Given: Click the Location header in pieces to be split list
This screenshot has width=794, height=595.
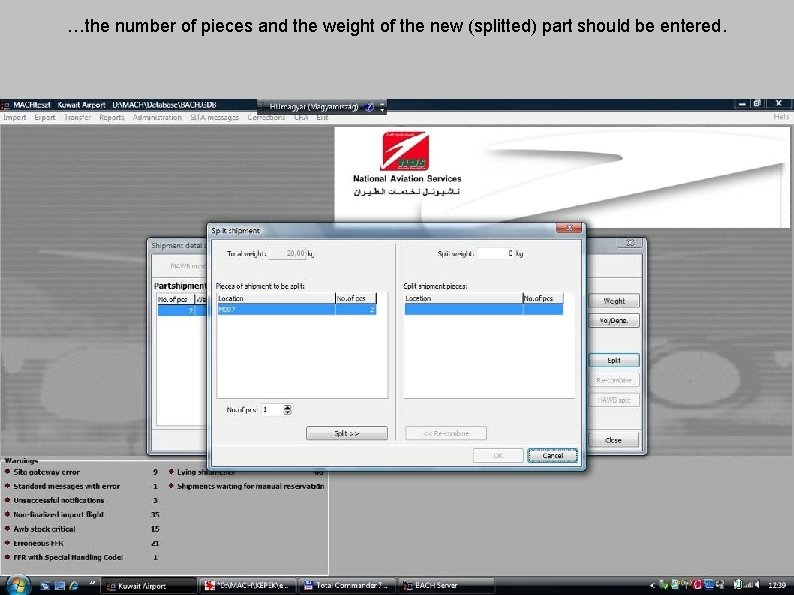Looking at the screenshot, I should click(276, 298).
